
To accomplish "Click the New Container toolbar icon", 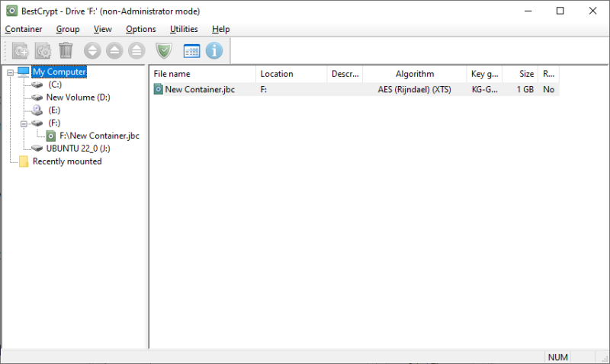I will coord(21,50).
